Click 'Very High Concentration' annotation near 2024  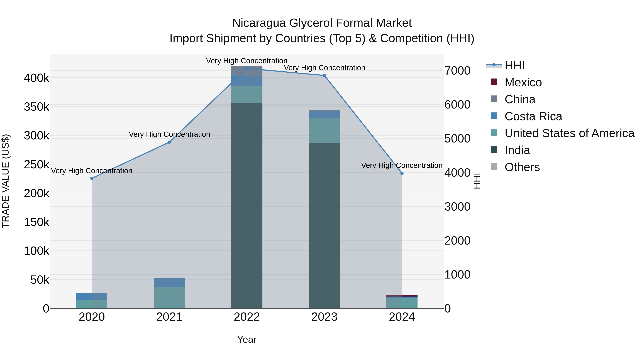[x=402, y=165]
